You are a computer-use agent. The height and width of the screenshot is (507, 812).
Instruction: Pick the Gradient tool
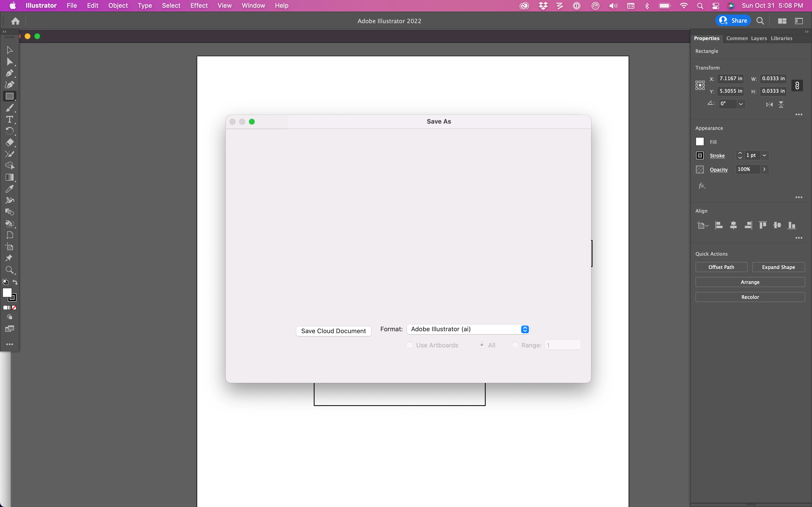[x=9, y=177]
